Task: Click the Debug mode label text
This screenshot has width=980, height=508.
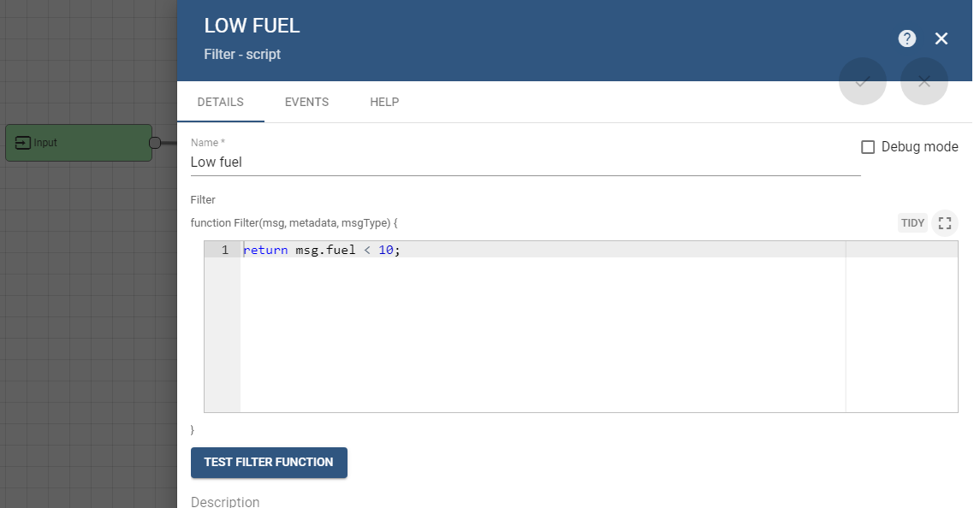Action: pyautogui.click(x=919, y=147)
